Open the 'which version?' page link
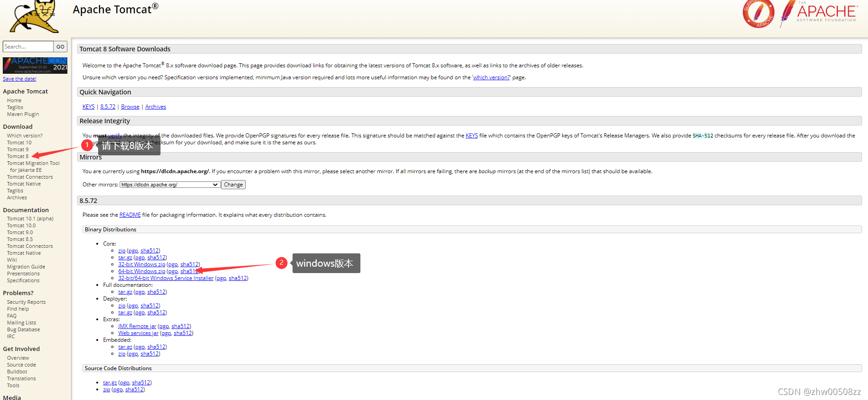The height and width of the screenshot is (400, 868). point(492,77)
